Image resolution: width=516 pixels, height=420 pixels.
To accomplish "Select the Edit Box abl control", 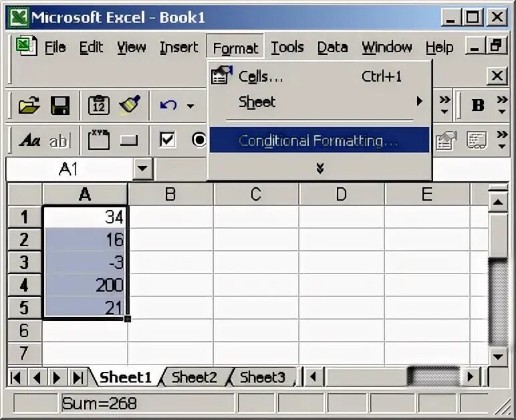I will 60,141.
